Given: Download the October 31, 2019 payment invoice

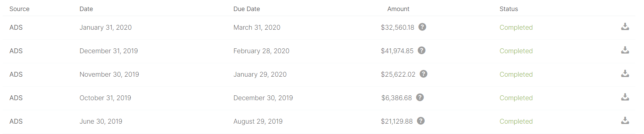Looking at the screenshot, I should pos(625,97).
